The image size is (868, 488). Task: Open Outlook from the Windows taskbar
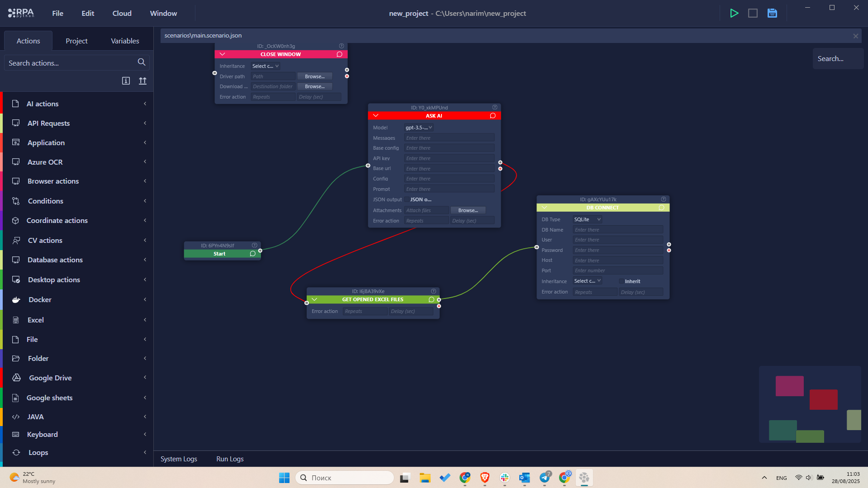point(525,478)
